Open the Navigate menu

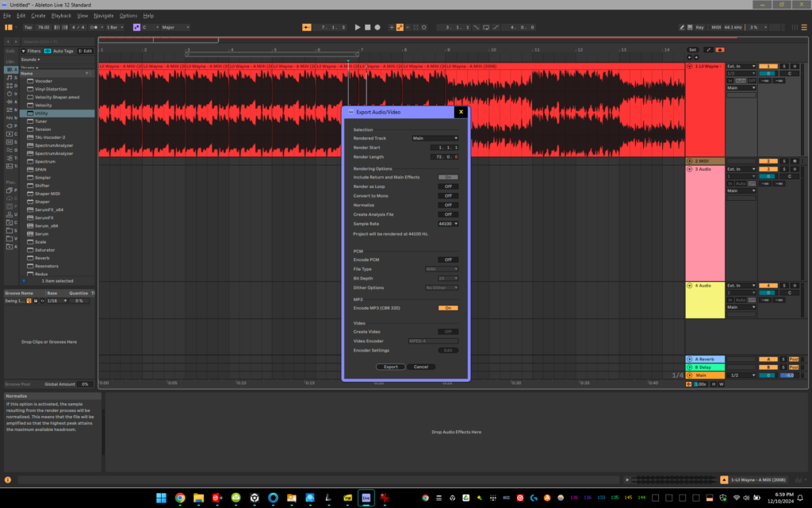tap(105, 15)
